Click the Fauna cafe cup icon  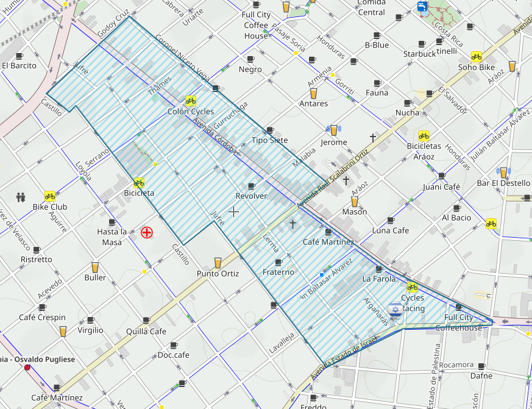pyautogui.click(x=377, y=83)
